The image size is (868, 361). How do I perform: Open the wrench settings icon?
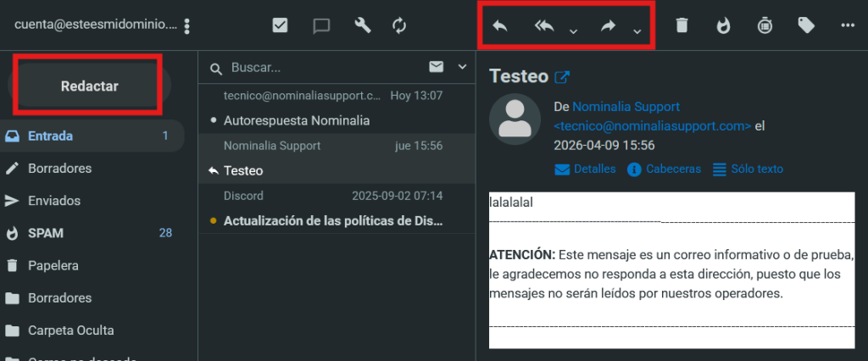[x=362, y=25]
